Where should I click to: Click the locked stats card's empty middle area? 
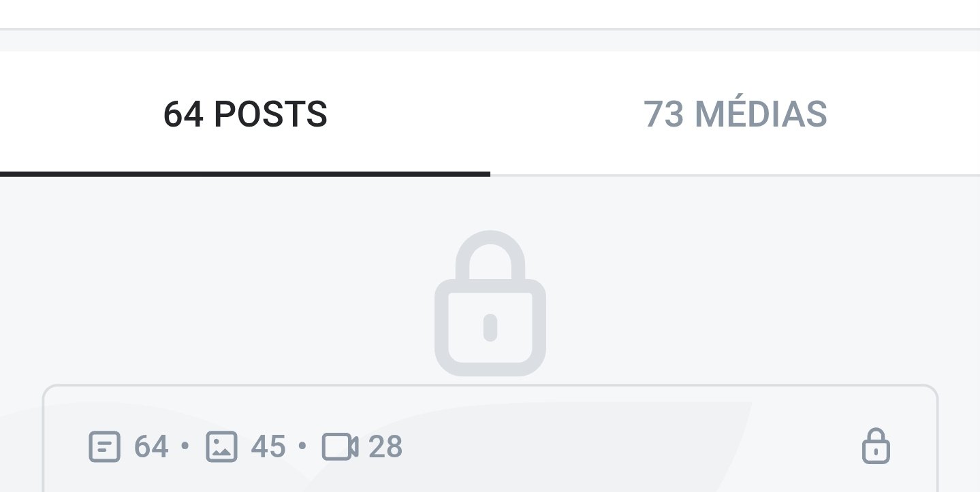coord(613,446)
